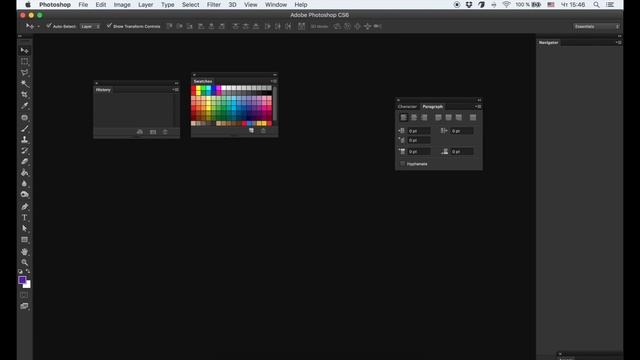The height and width of the screenshot is (360, 640).
Task: Select the Path Selection tool
Action: click(x=24, y=229)
